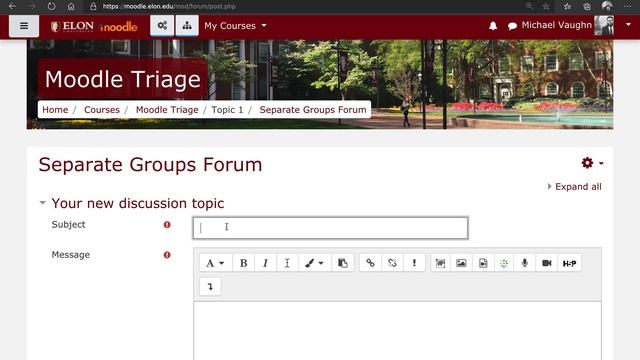The image size is (640, 360).
Task: Open the Topic 1 breadcrumb link
Action: [227, 110]
